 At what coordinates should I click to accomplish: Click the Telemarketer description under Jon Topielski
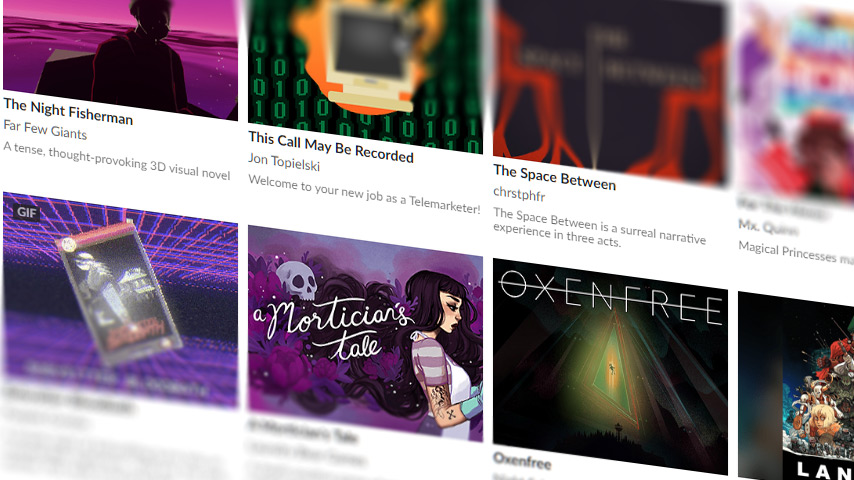click(x=364, y=195)
